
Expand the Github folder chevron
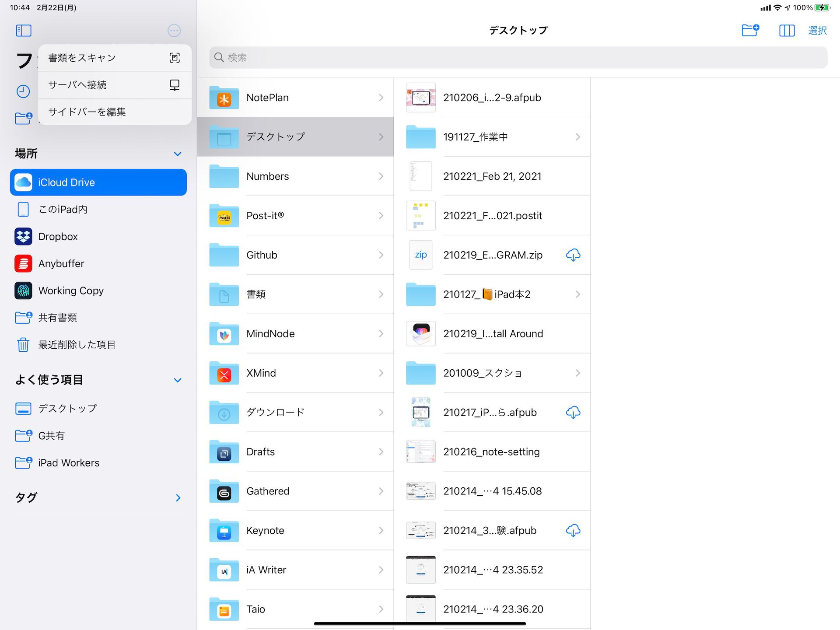[381, 255]
